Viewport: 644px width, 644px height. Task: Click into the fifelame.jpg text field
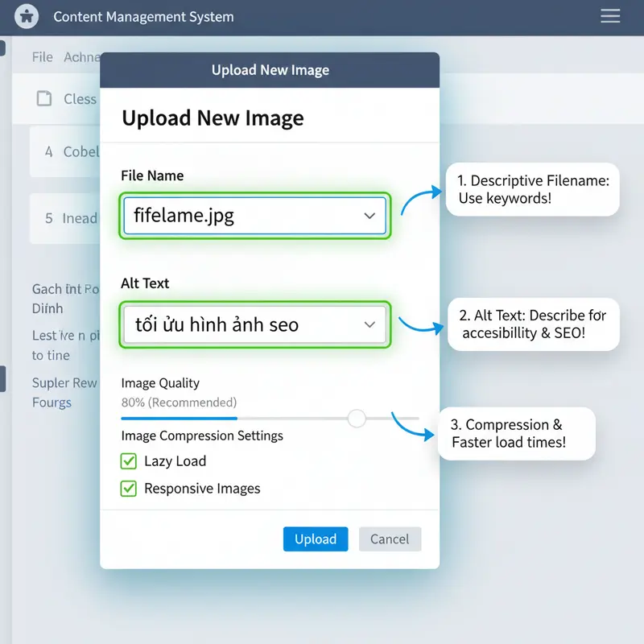tap(242, 216)
